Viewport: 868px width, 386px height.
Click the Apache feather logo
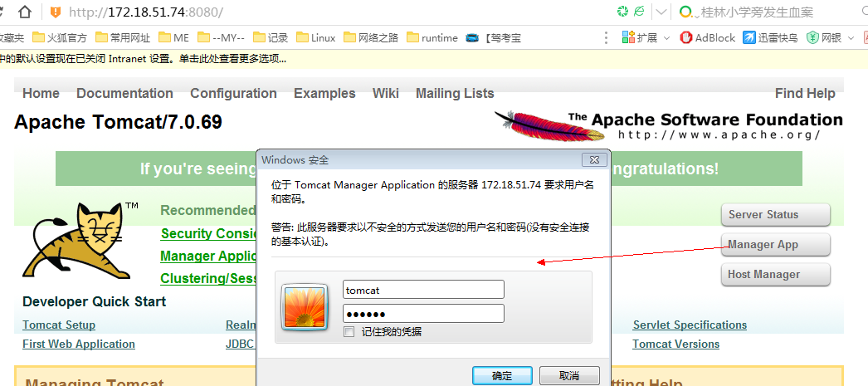[549, 125]
